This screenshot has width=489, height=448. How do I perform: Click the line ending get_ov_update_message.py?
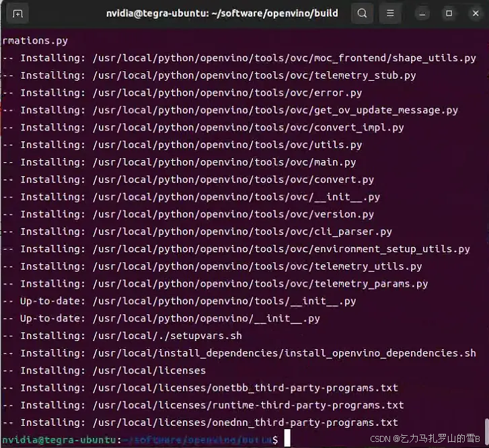230,110
